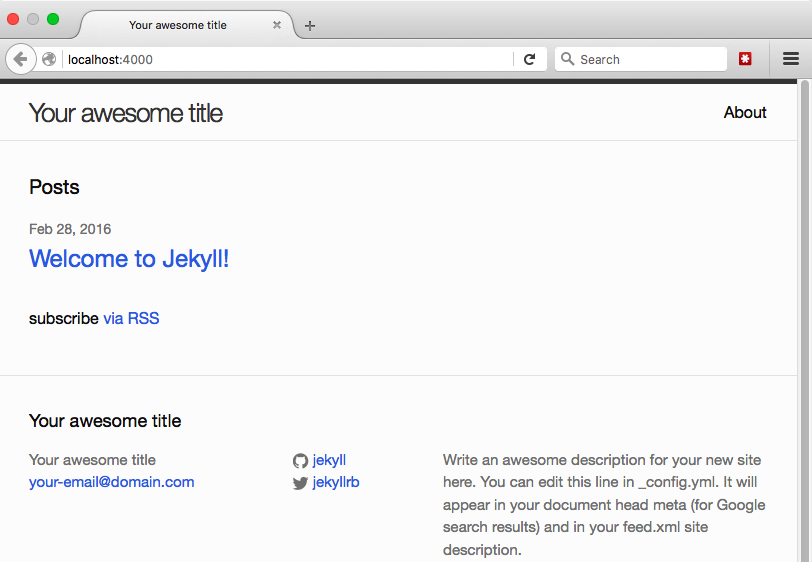Click the magnifier icon in search box
Viewport: 812px width, 562px height.
567,59
